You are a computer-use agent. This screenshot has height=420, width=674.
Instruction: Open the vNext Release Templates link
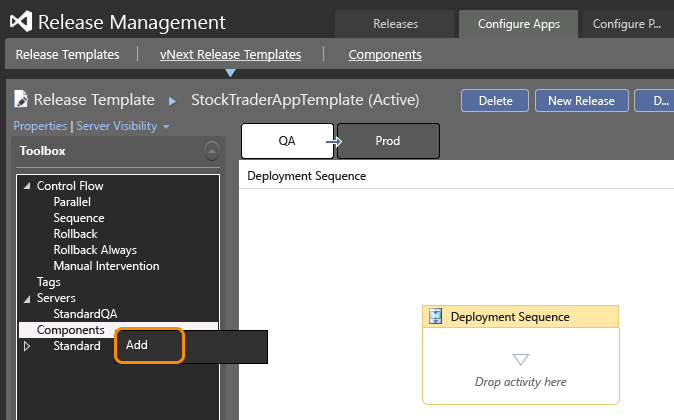[230, 55]
